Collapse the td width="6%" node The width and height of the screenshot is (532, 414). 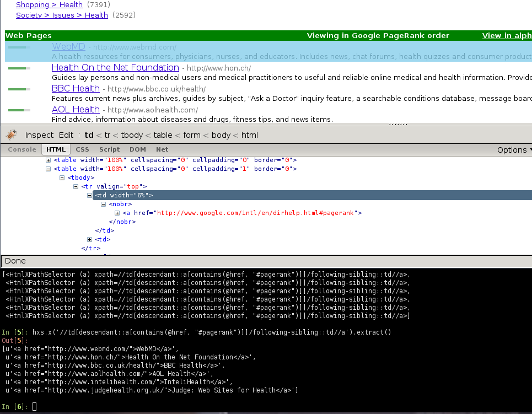coord(90,196)
